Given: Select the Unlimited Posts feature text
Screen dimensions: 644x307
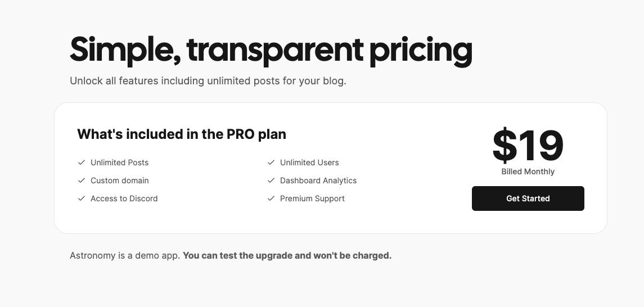Looking at the screenshot, I should 119,162.
